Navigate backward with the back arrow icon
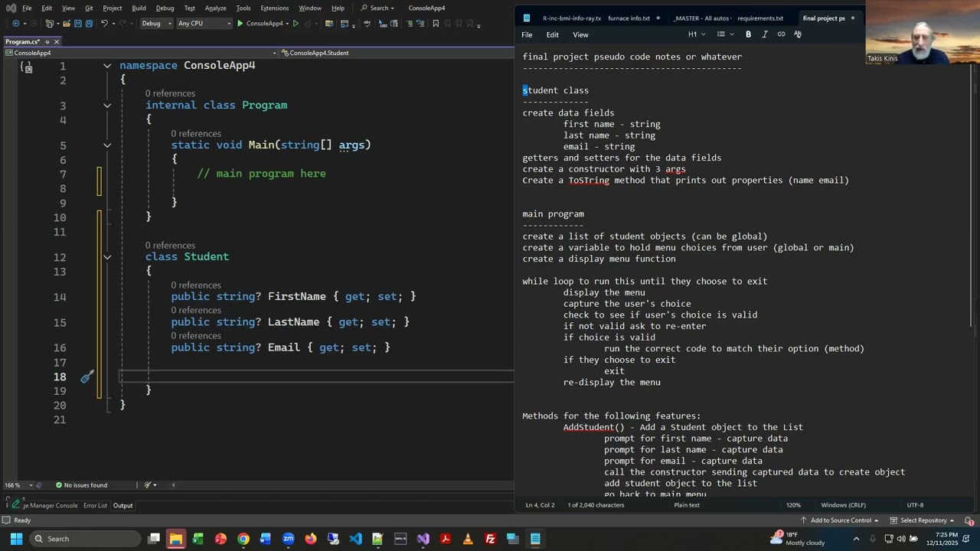 15,24
